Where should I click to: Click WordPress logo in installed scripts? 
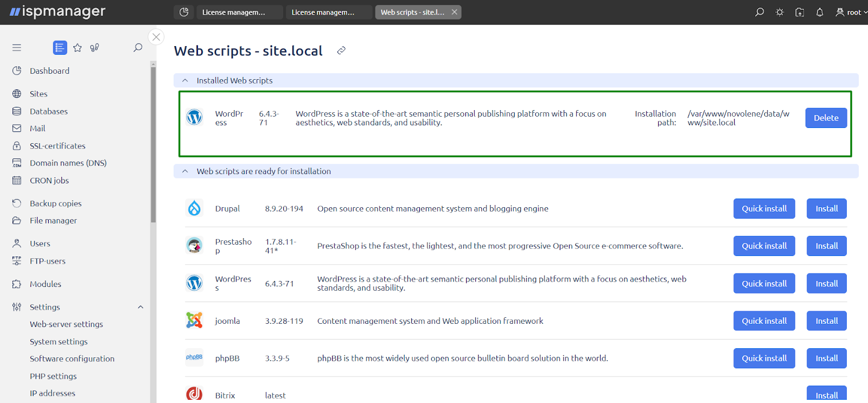(x=194, y=117)
